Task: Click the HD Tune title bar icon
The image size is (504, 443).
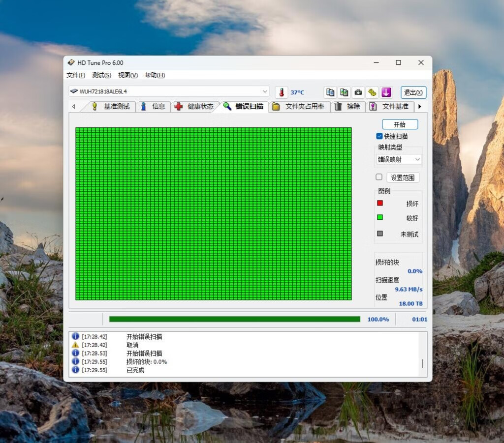Action: [x=71, y=62]
